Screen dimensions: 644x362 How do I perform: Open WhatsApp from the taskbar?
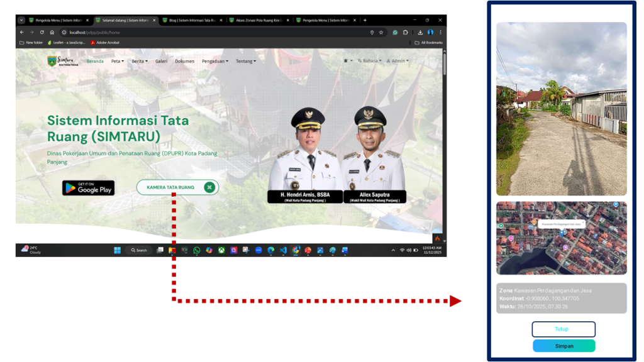pyautogui.click(x=197, y=250)
